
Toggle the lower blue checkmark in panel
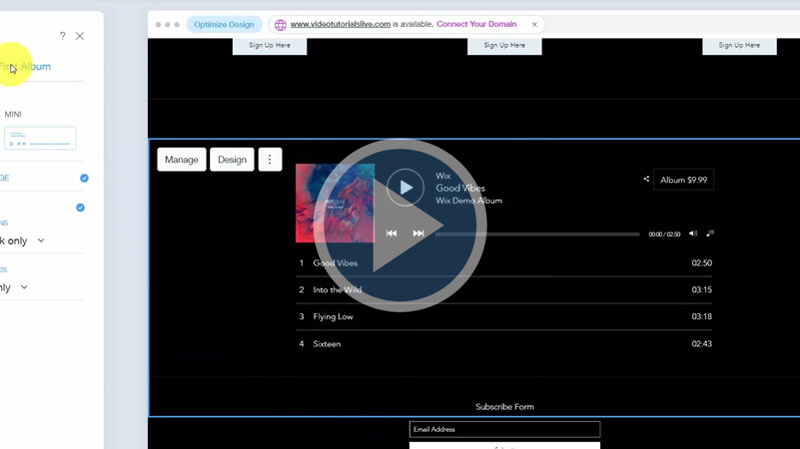click(80, 208)
